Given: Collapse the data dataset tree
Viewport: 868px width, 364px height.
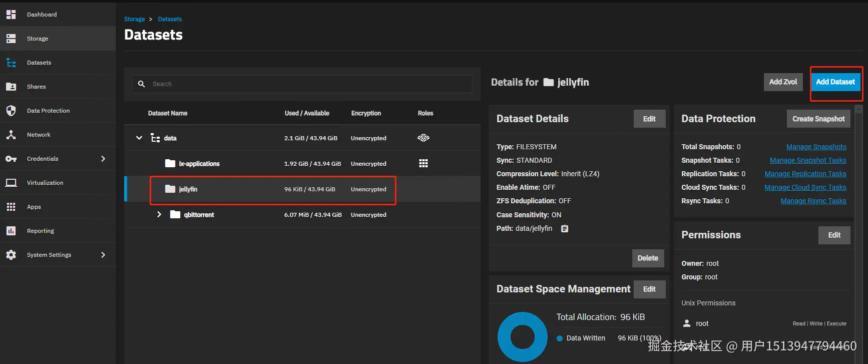Looking at the screenshot, I should coord(139,138).
